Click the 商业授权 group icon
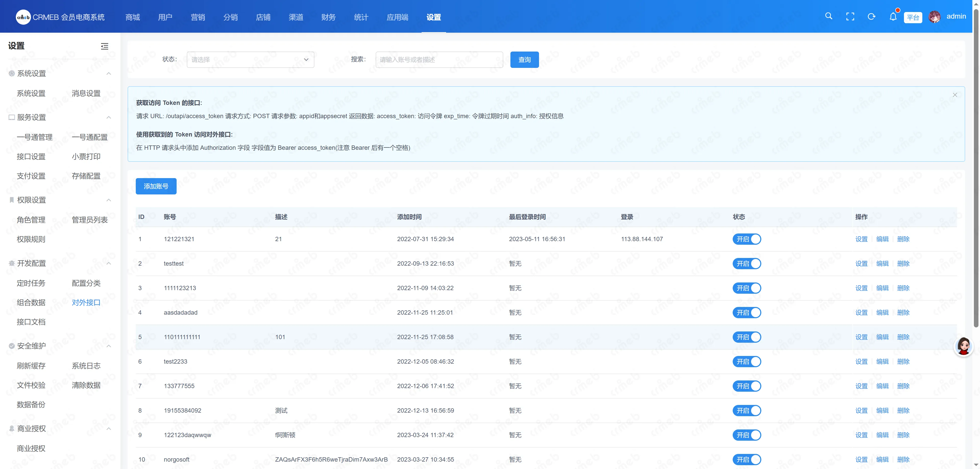The width and height of the screenshot is (980, 469). (x=12, y=429)
